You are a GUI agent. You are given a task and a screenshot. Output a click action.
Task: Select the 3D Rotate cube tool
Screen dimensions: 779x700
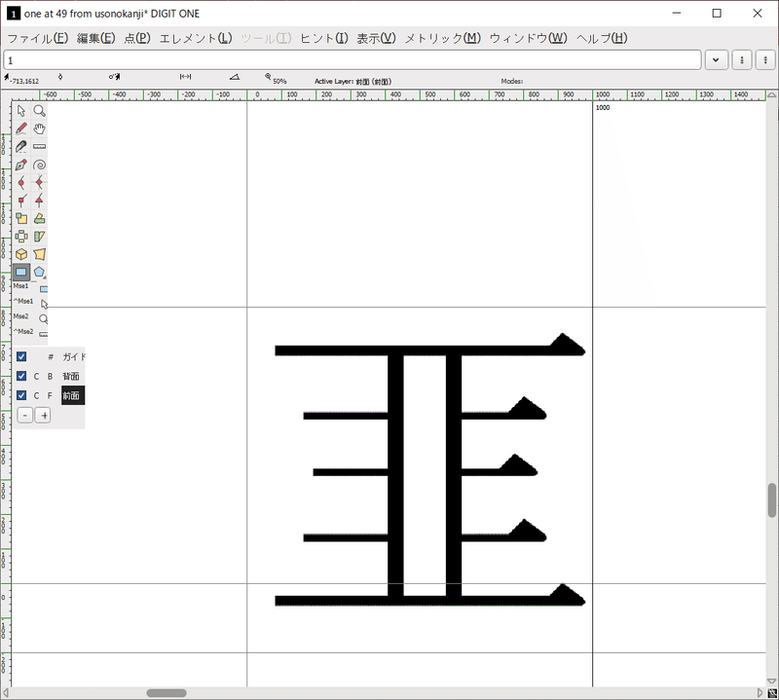coord(20,254)
